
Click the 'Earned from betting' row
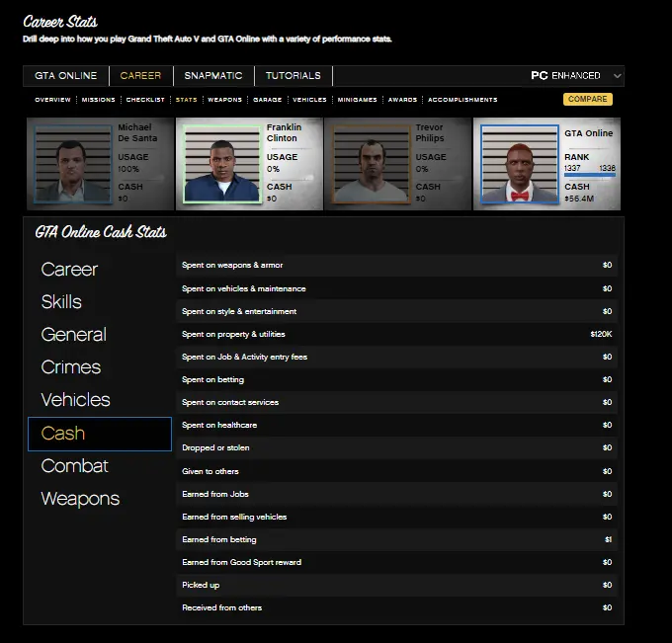coord(396,539)
